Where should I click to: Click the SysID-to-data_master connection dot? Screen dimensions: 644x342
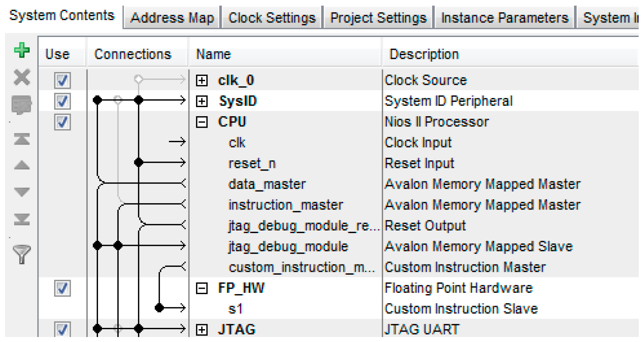pos(98,100)
